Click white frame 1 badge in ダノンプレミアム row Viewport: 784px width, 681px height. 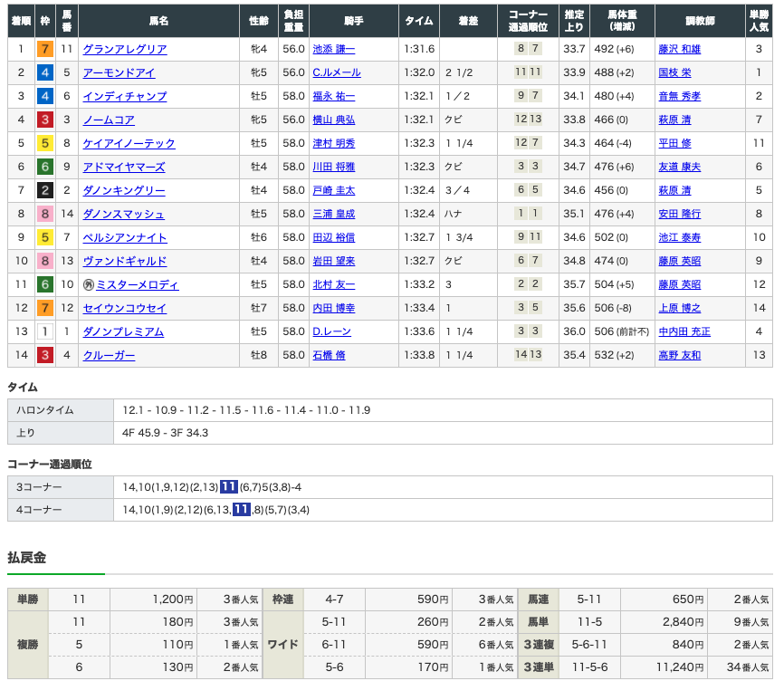coord(45,331)
